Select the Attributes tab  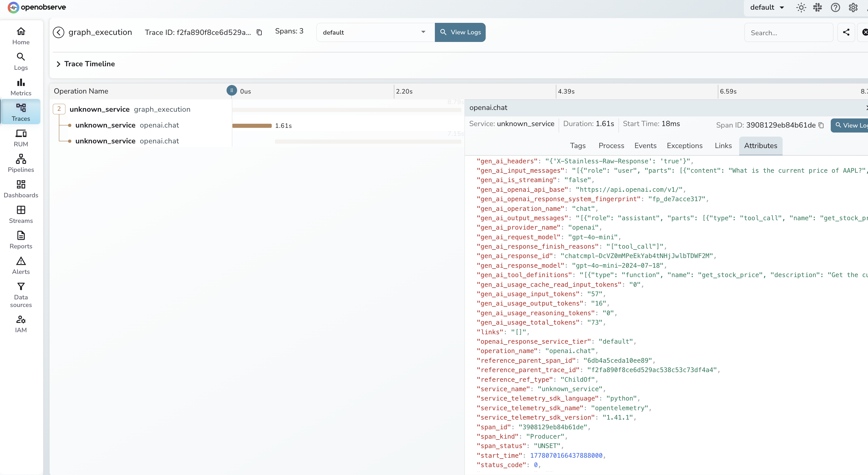[x=761, y=146]
